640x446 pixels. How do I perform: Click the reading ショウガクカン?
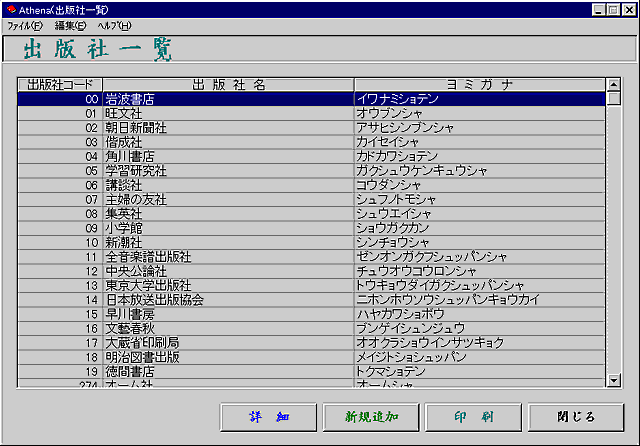[x=393, y=228]
